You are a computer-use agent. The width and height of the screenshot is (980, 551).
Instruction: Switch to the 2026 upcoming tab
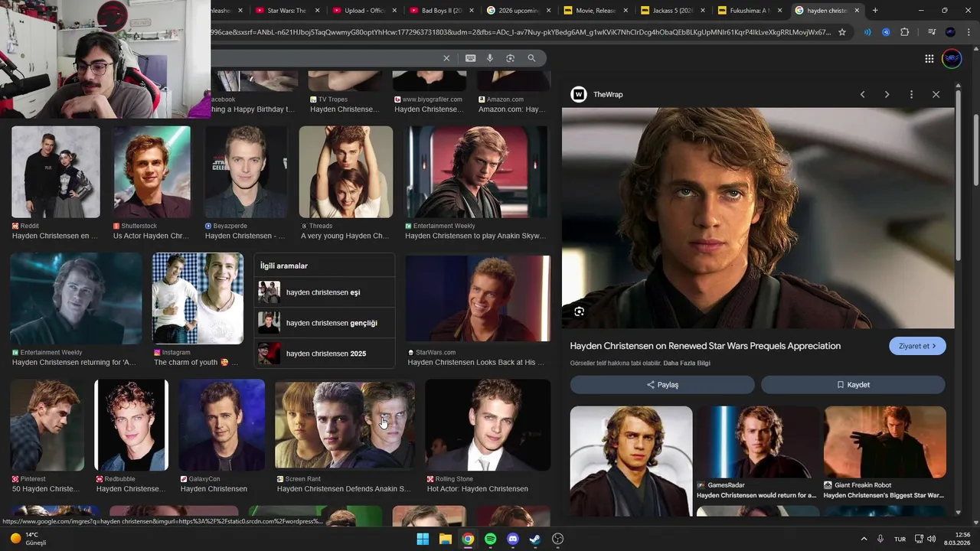(519, 11)
